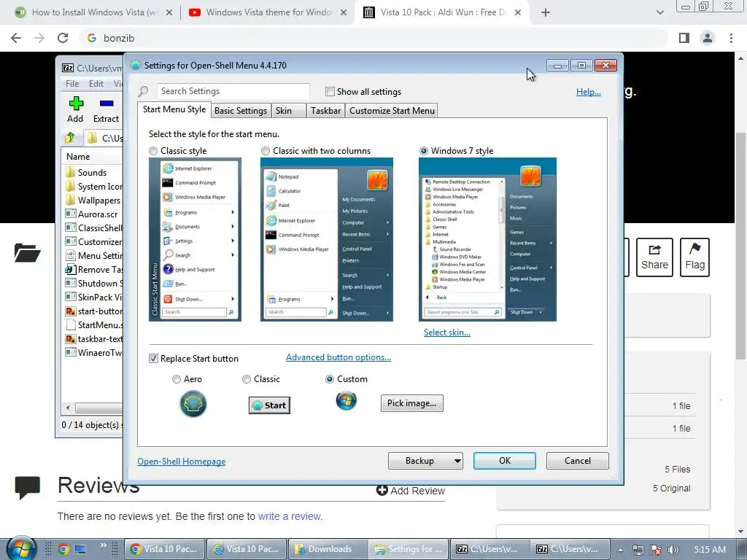Open Edit menu in 7-Zip
Viewport: 747px width, 560px height.
[x=96, y=84]
